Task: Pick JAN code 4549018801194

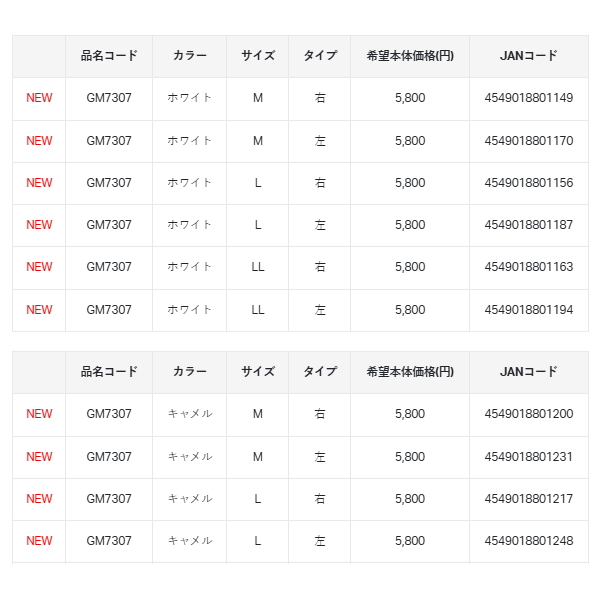Action: pyautogui.click(x=528, y=310)
